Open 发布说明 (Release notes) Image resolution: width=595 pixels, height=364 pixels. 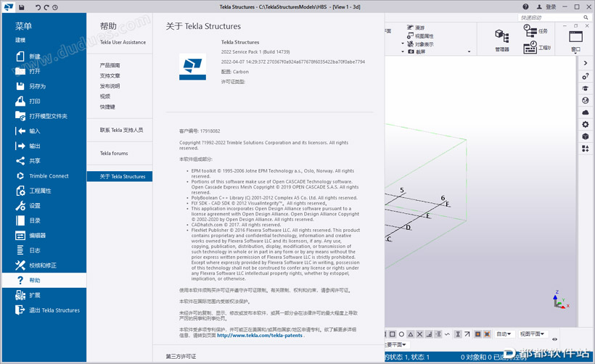click(110, 86)
